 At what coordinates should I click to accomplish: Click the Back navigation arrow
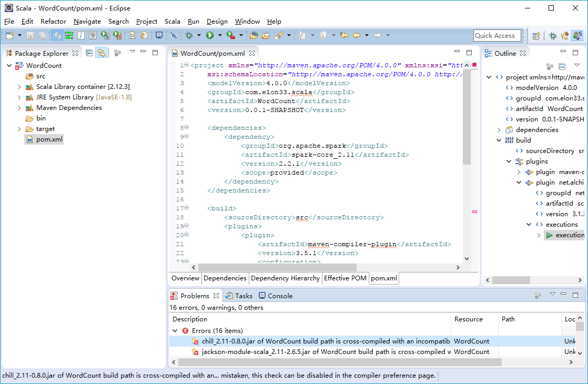[x=357, y=35]
